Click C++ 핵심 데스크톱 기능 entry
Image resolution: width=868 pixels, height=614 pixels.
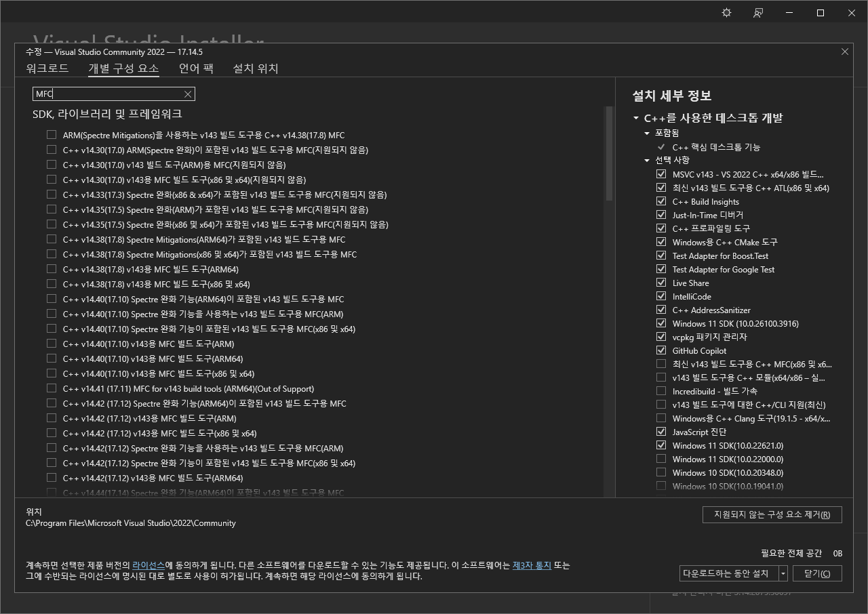pos(716,147)
